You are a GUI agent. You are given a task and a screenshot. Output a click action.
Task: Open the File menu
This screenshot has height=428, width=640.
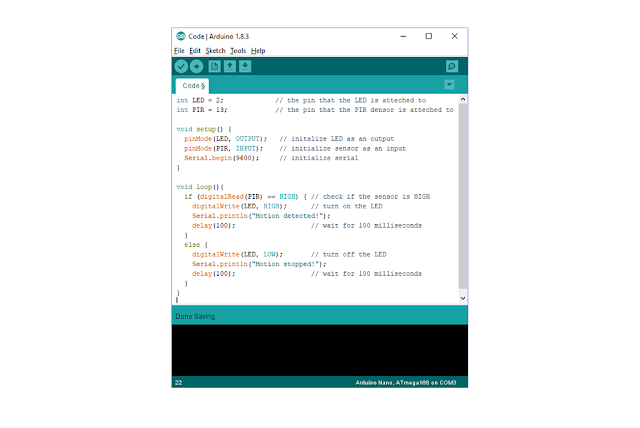[x=179, y=51]
